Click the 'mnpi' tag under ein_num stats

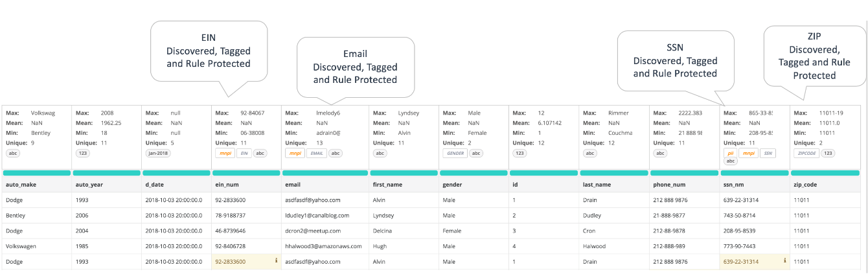[x=224, y=154]
